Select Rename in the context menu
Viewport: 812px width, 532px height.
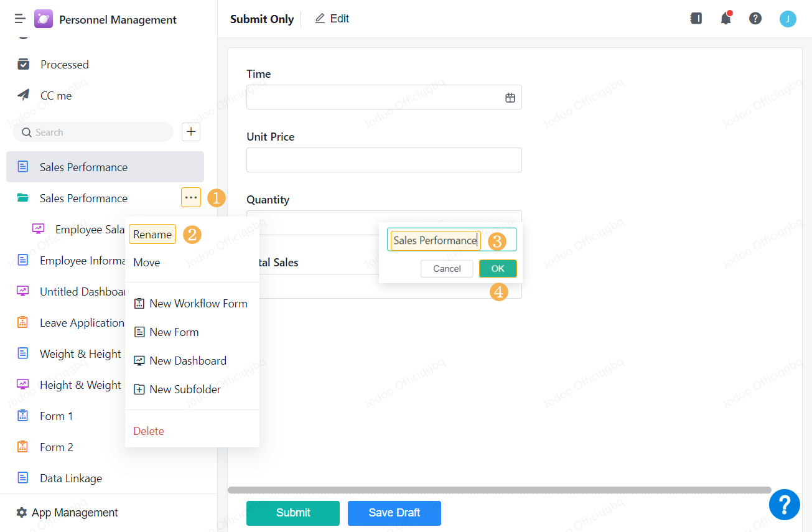(x=152, y=234)
